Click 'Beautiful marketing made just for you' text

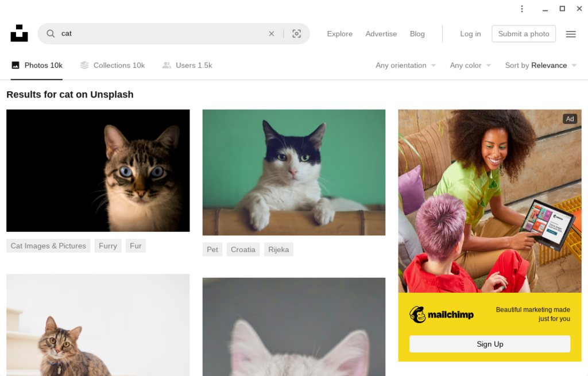tap(533, 314)
